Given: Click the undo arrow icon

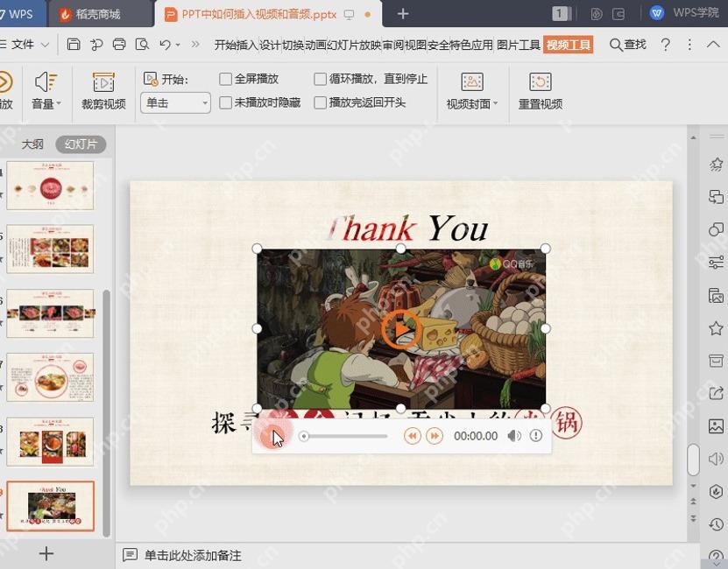Looking at the screenshot, I should pos(165,44).
